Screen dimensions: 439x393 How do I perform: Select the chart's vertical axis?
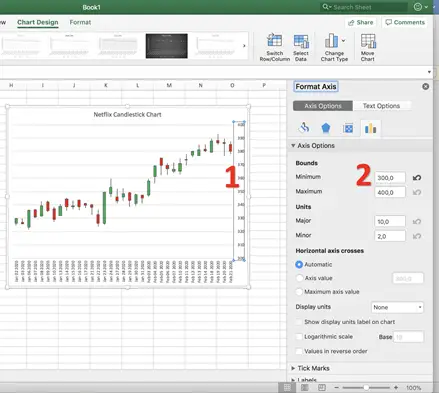click(240, 191)
